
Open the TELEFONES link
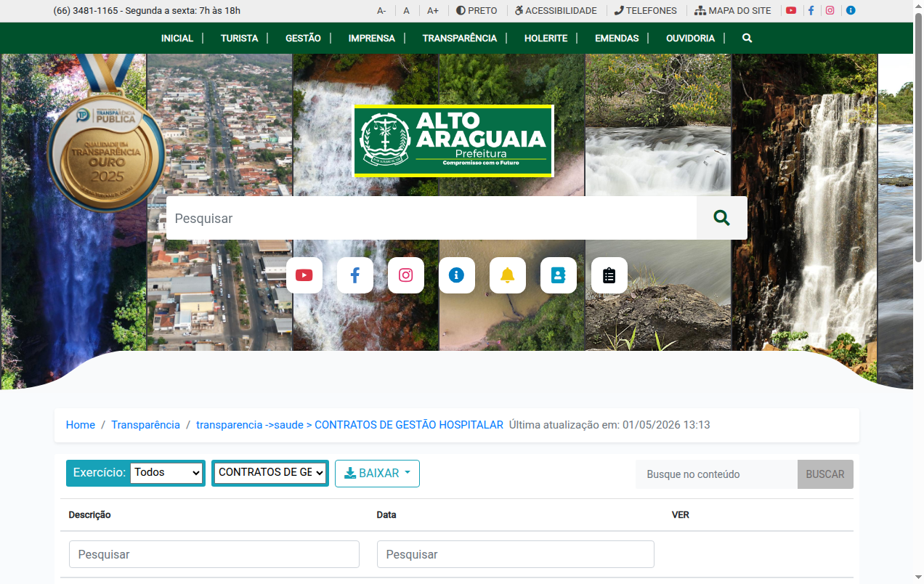click(x=645, y=11)
